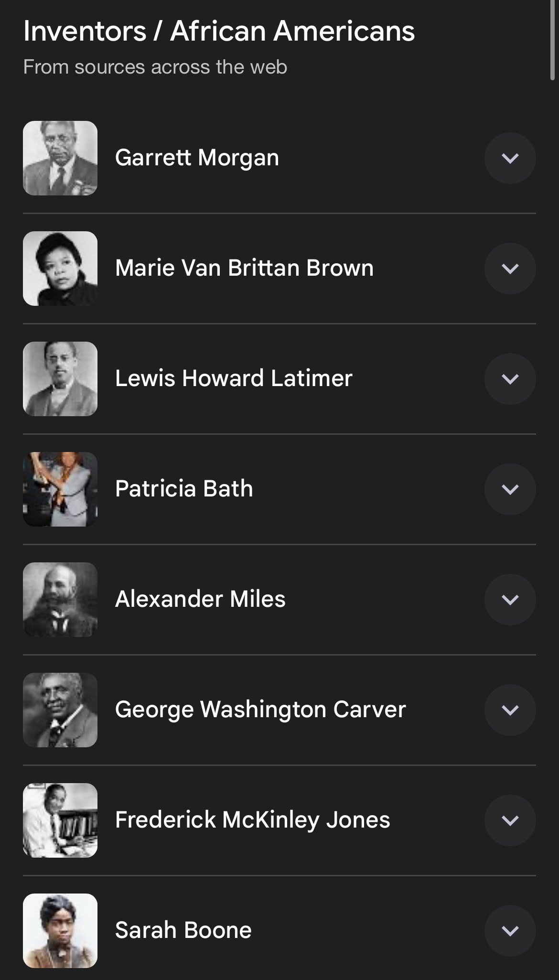This screenshot has height=980, width=559.
Task: Open the Garrett Morgan photo thumbnail
Action: (60, 158)
